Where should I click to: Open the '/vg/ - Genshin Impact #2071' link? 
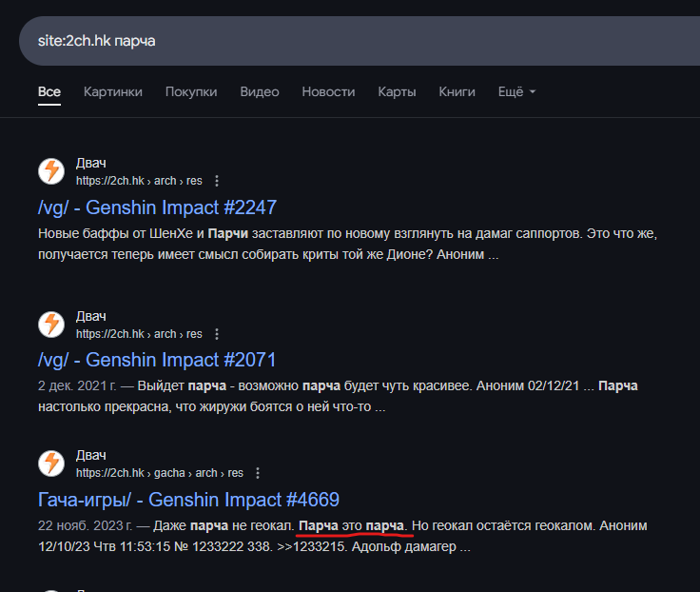(157, 360)
